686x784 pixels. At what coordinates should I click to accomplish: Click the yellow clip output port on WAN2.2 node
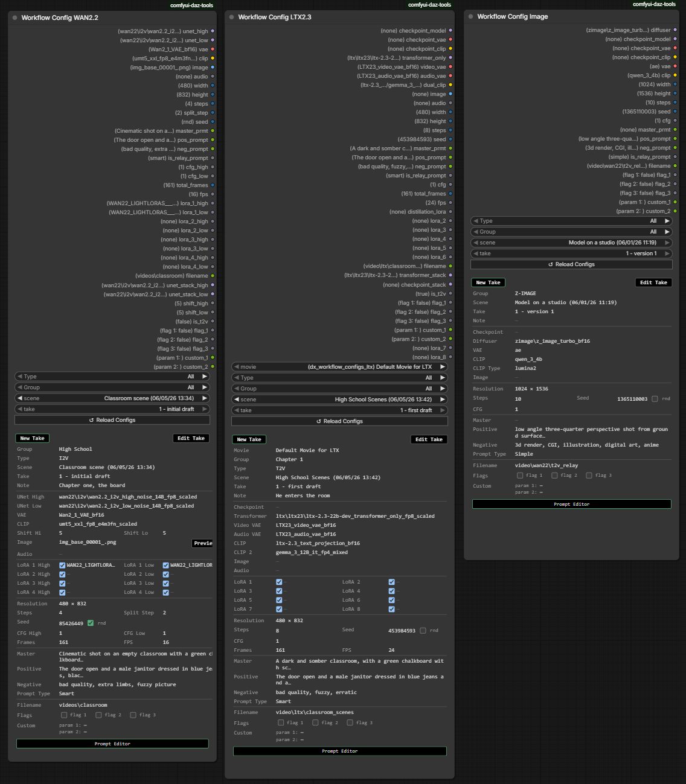point(213,58)
